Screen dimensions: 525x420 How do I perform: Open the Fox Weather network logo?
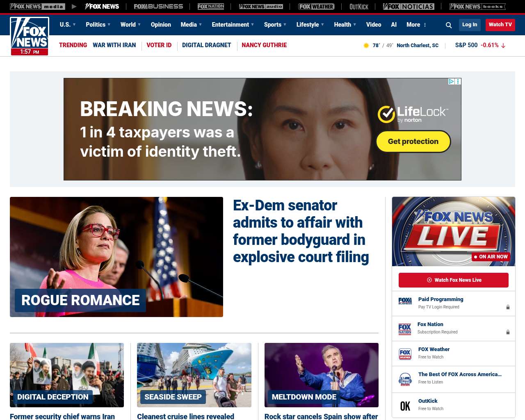point(316,7)
